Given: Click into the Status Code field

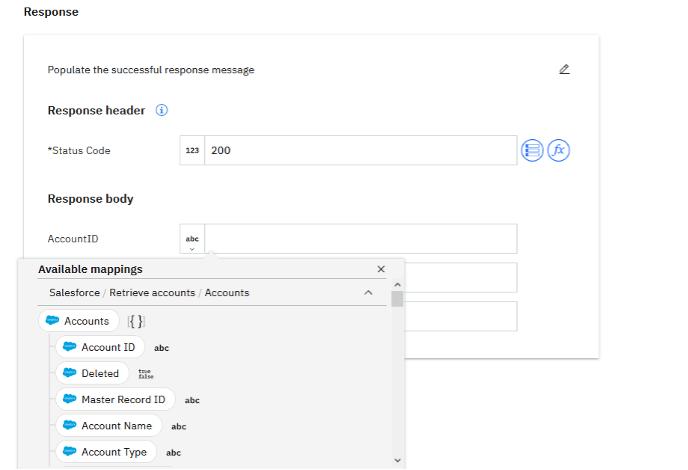Looking at the screenshot, I should click(x=360, y=150).
